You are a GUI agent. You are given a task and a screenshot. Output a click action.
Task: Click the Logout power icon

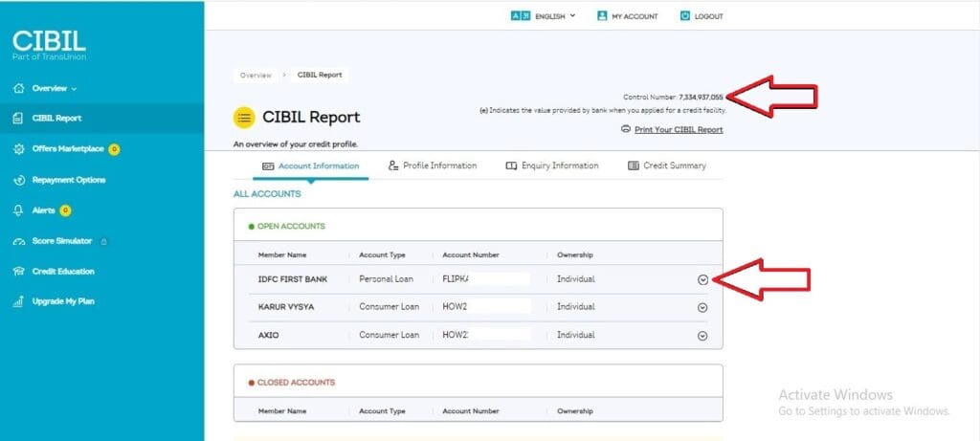(685, 16)
